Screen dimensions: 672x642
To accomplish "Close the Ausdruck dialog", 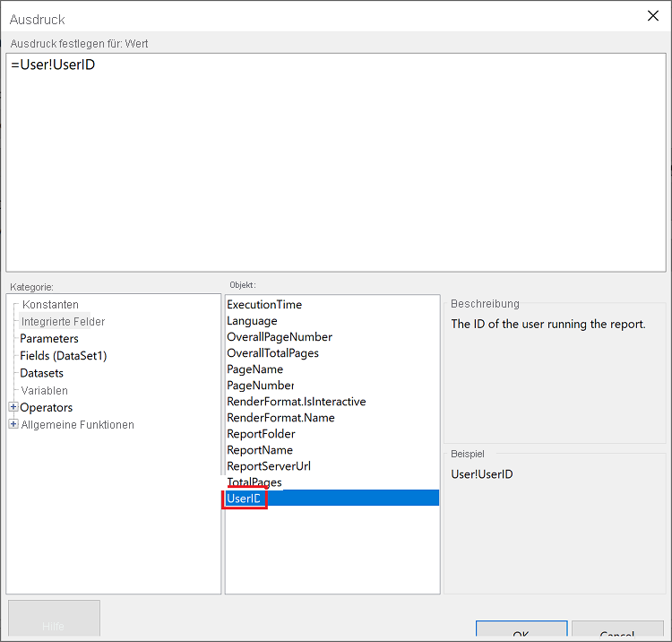I will point(652,16).
